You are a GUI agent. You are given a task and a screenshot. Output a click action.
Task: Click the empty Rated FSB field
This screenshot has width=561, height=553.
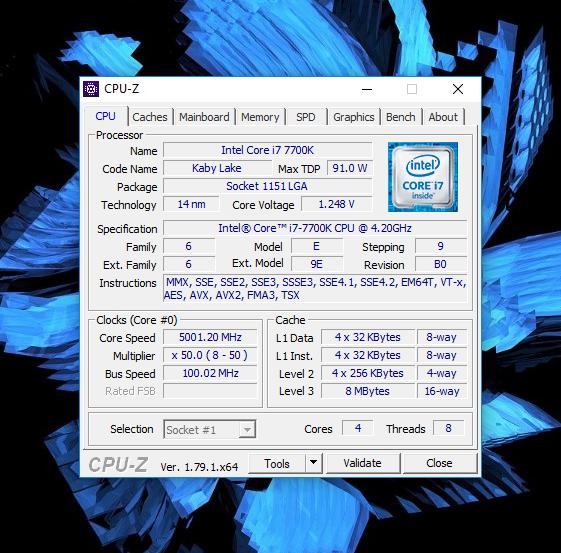click(x=210, y=391)
